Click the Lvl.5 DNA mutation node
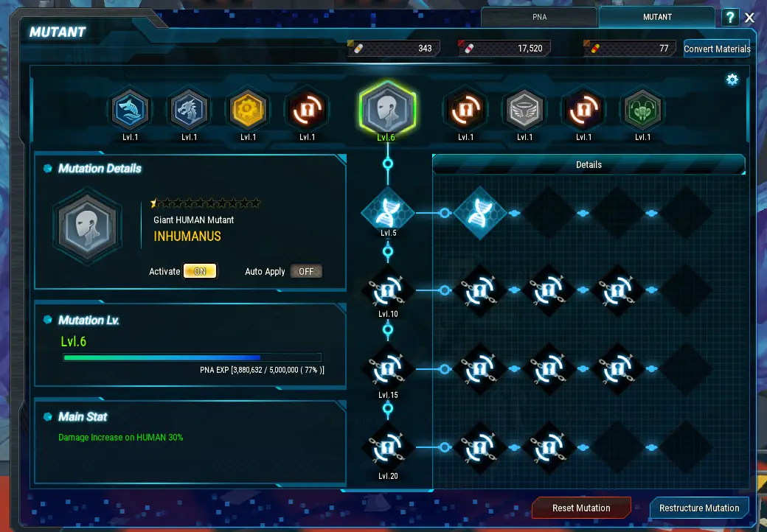The width and height of the screenshot is (767, 532). (x=388, y=212)
